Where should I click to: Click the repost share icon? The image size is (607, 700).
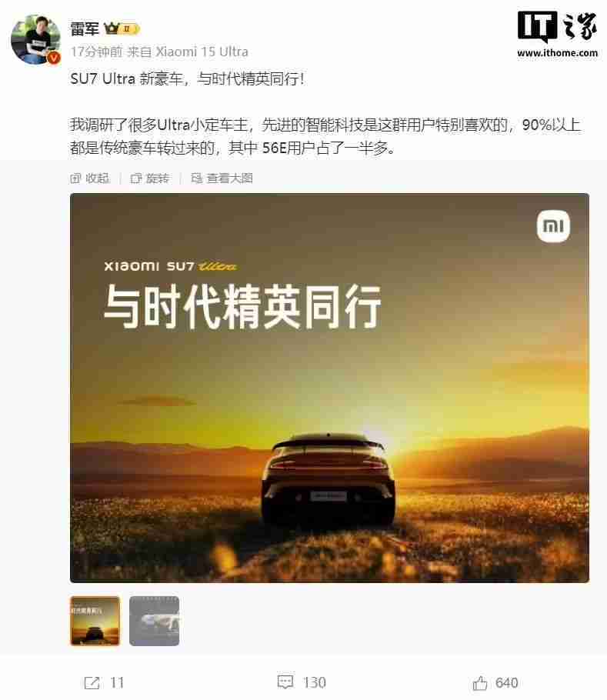(92, 682)
